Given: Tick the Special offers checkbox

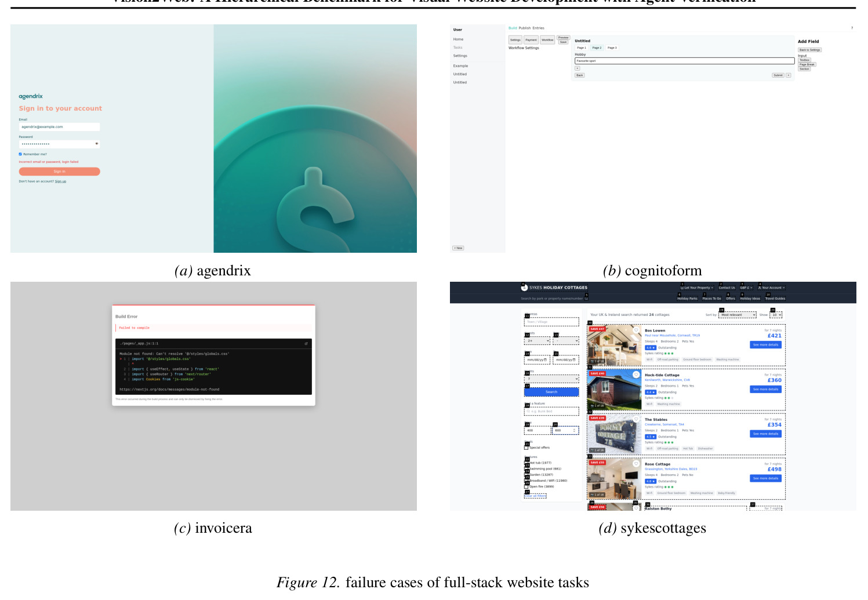Looking at the screenshot, I should coord(526,448).
